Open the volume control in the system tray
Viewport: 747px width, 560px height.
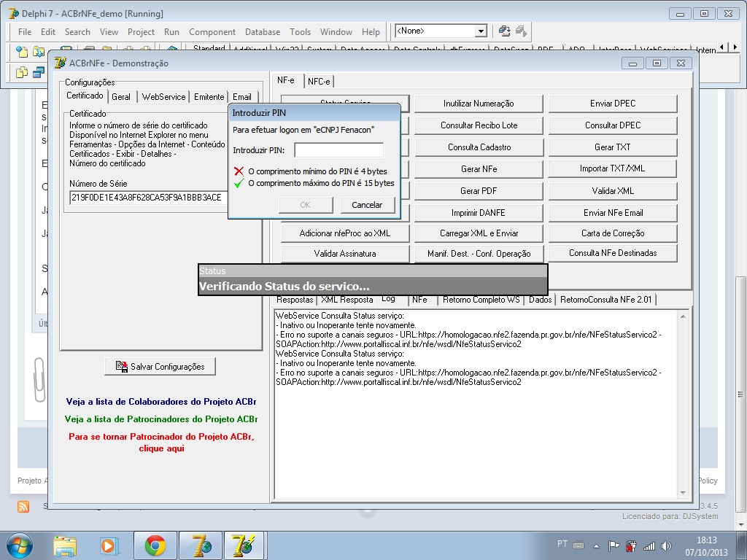[667, 545]
